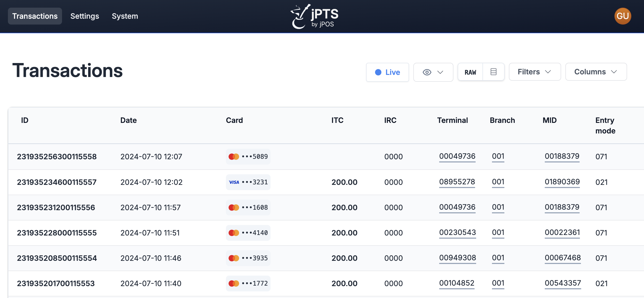
Task: Switch to the Settings menu
Action: point(84,16)
